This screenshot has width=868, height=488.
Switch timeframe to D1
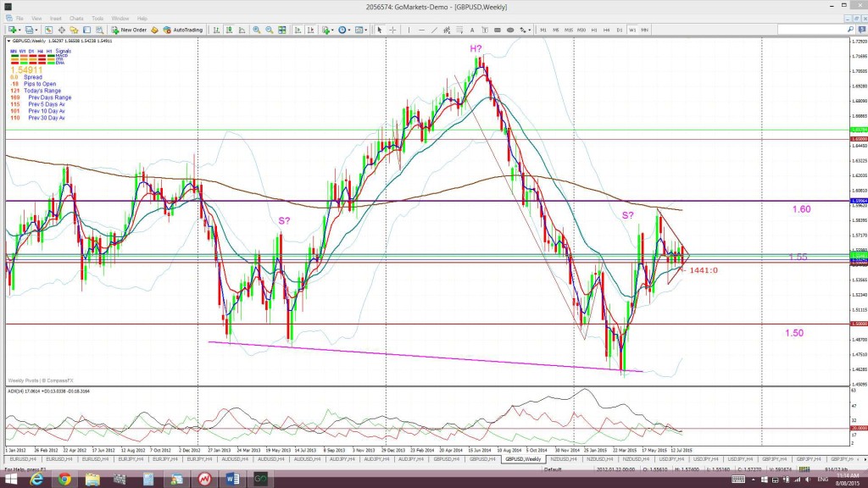620,30
